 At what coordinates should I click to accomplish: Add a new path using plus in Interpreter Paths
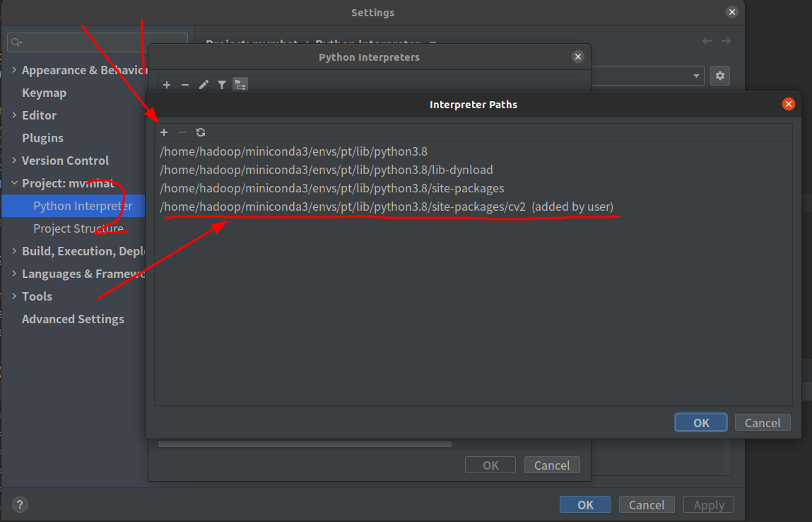[164, 132]
